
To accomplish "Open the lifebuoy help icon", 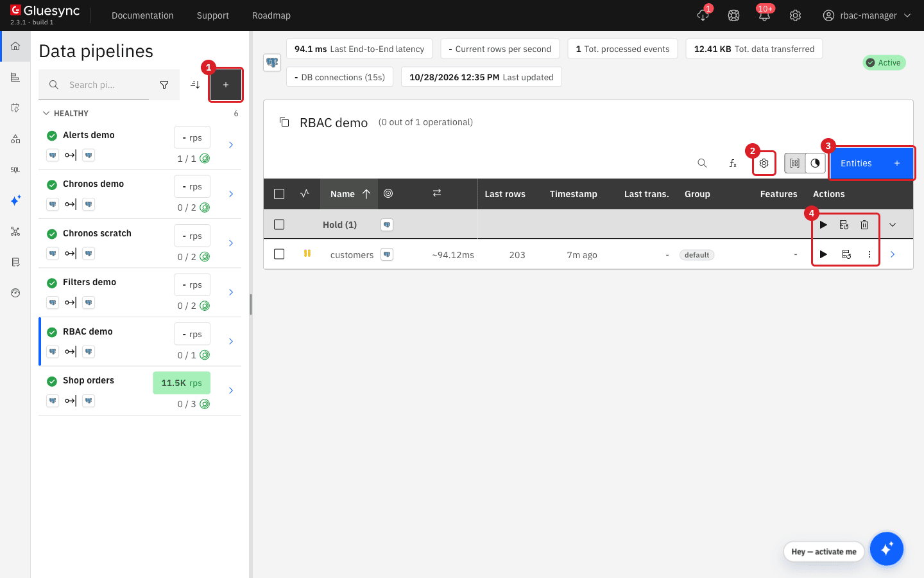I will (733, 15).
